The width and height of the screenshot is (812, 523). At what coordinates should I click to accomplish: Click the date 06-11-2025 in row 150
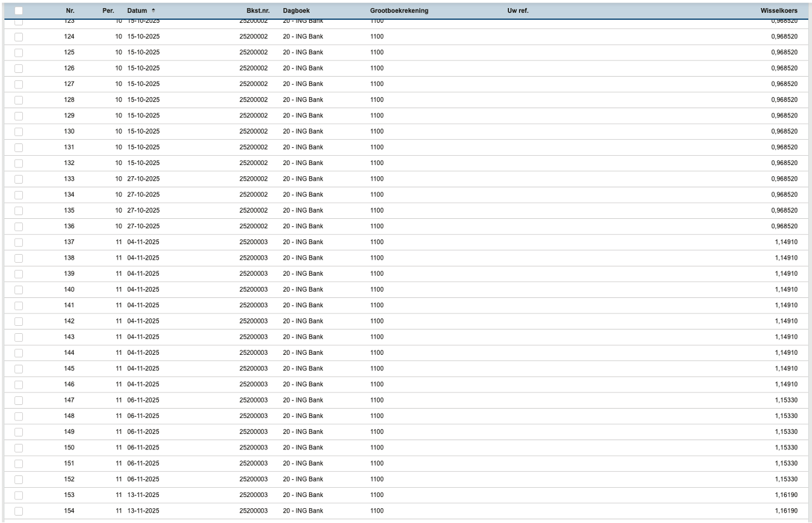tap(143, 447)
